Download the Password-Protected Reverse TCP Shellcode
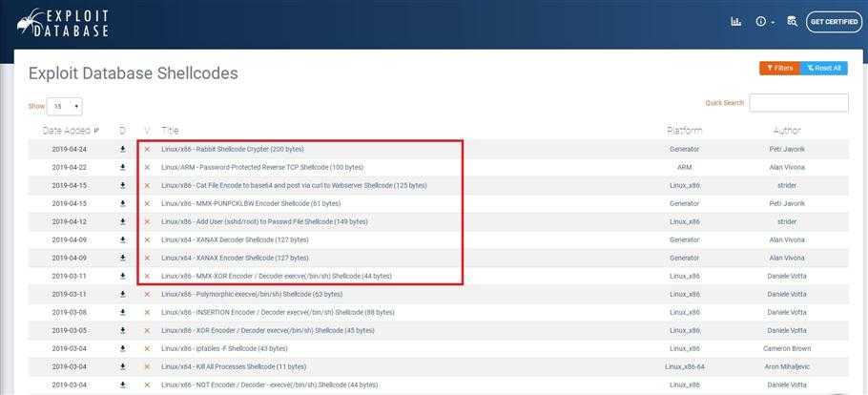Image resolution: width=868 pixels, height=395 pixels. tap(122, 167)
